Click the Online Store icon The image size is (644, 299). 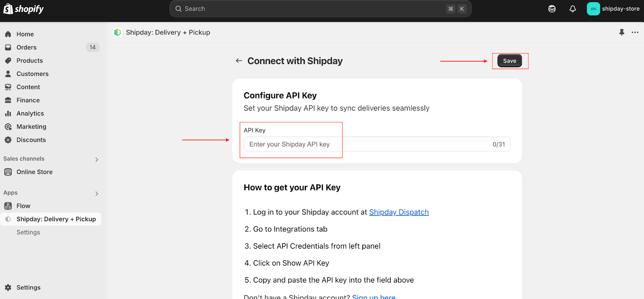coord(8,172)
